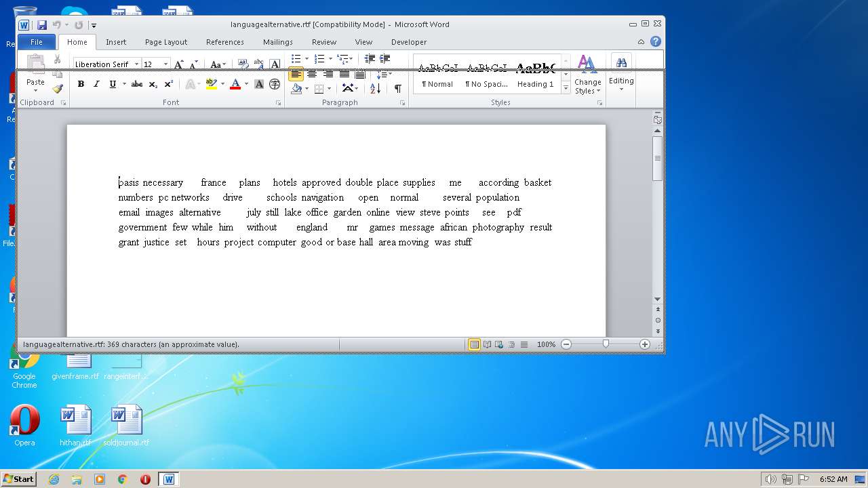868x488 pixels.
Task: Click the Windows Start button
Action: [18, 479]
